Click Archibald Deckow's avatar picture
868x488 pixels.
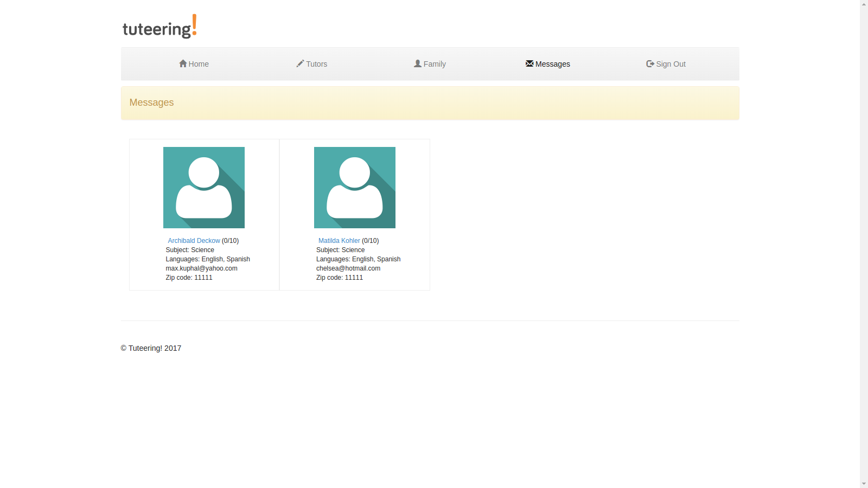204,188
